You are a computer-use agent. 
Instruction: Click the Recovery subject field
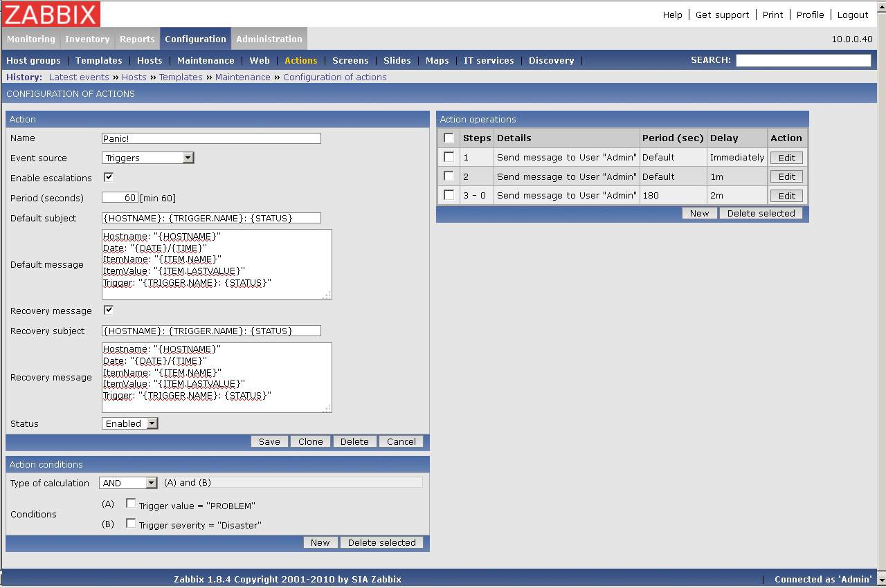coord(211,331)
